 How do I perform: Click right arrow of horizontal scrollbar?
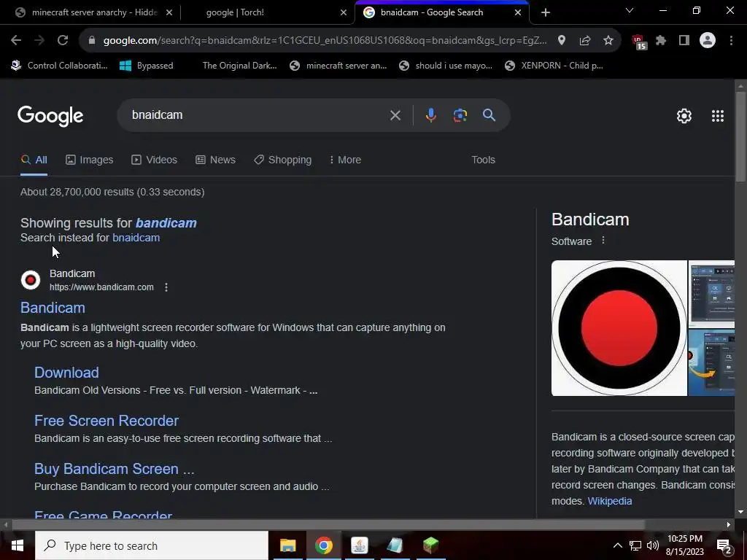click(x=729, y=524)
